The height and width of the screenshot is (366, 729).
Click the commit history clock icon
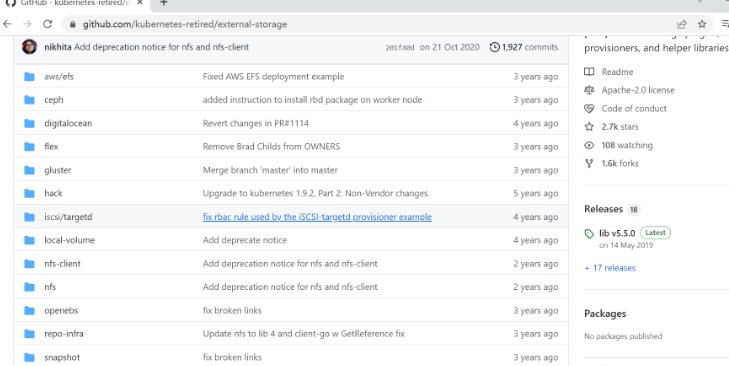coord(495,47)
